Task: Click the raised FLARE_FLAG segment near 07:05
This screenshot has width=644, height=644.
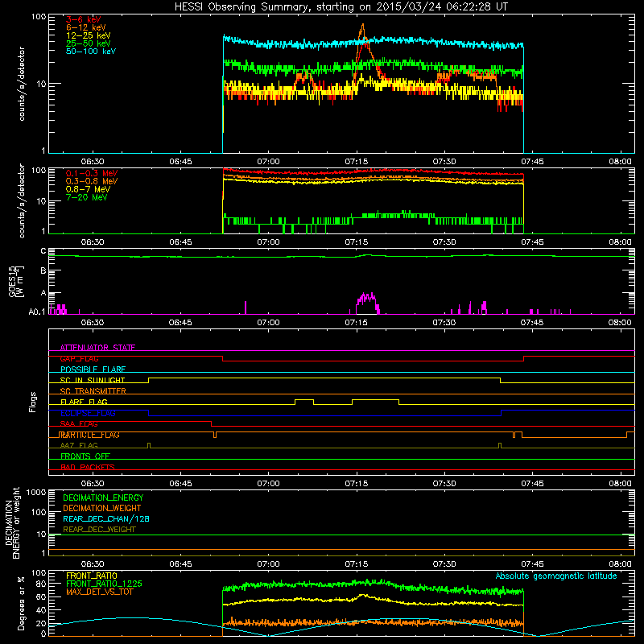Action: coord(304,399)
